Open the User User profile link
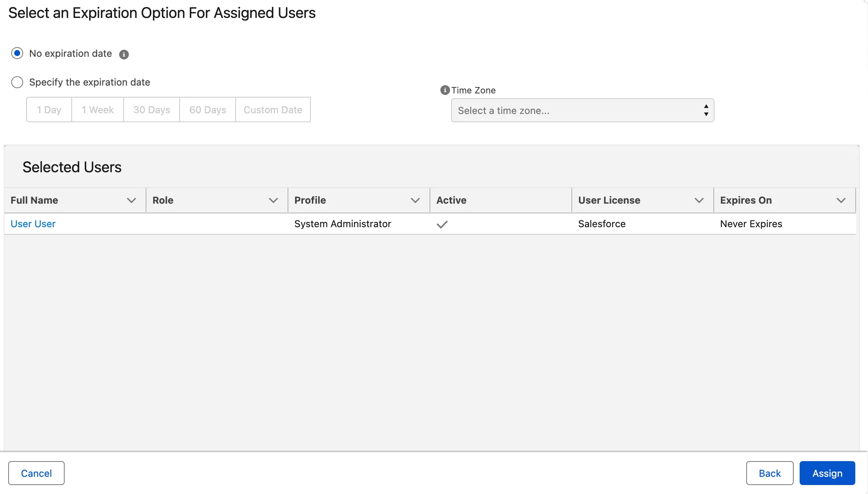 point(33,224)
